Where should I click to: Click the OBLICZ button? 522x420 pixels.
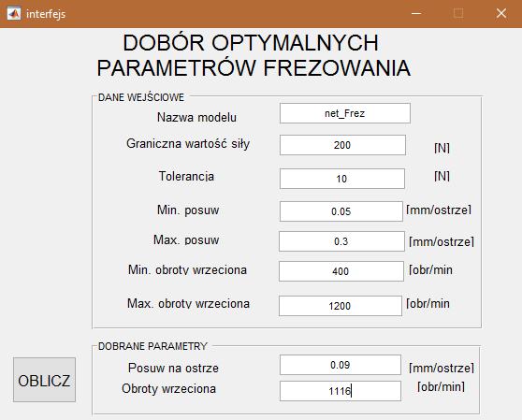click(x=44, y=380)
